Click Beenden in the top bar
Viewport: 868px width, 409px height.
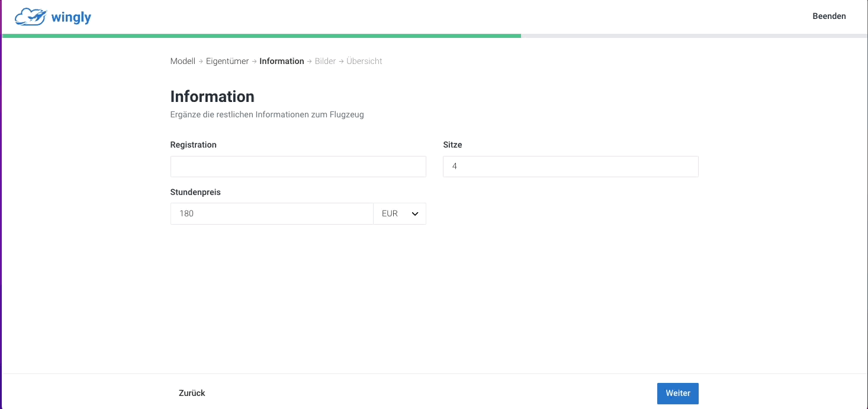click(x=829, y=16)
